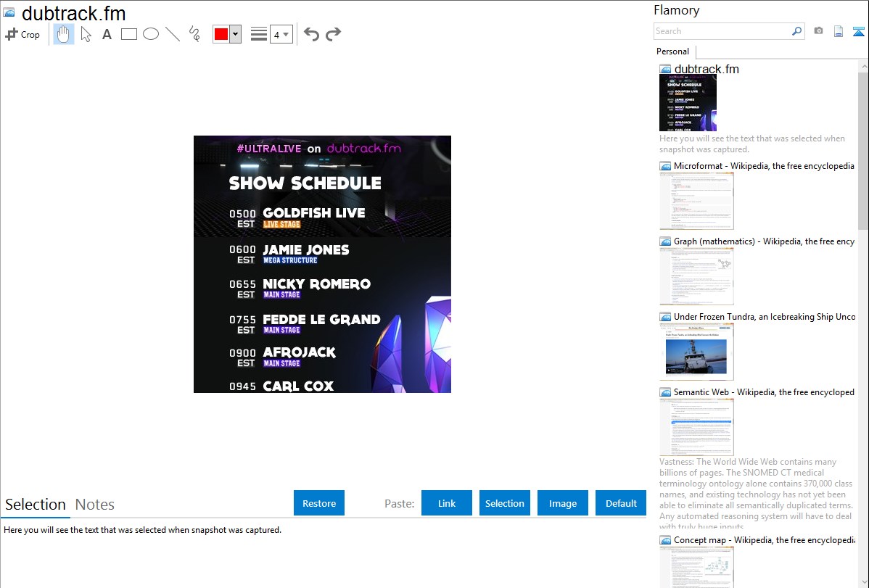
Task: Click the sidebar vertical scrollbar thumb
Action: coord(863,150)
